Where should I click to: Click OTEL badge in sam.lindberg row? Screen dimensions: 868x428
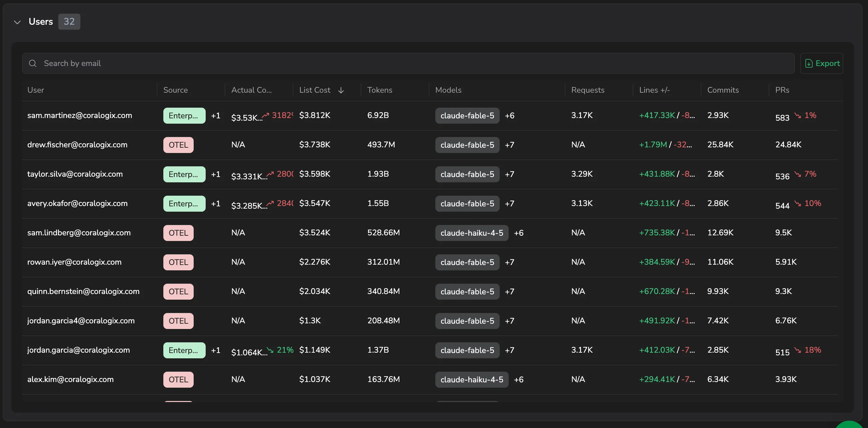tap(178, 233)
